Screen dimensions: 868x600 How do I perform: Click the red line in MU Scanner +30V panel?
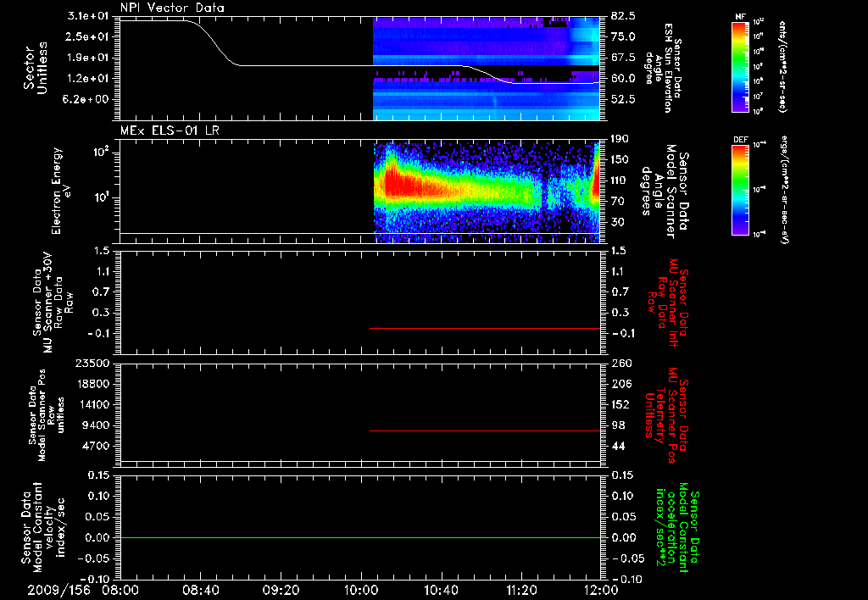pos(485,328)
